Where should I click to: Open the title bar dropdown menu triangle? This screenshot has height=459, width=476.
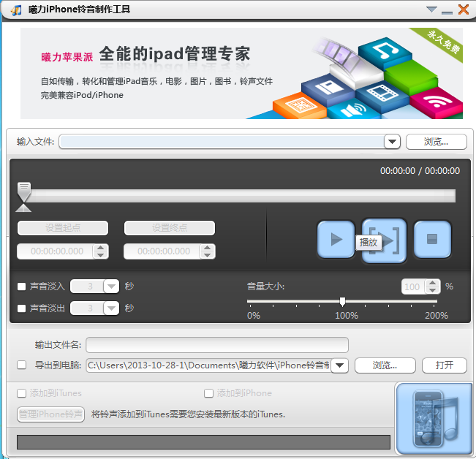[x=431, y=10]
